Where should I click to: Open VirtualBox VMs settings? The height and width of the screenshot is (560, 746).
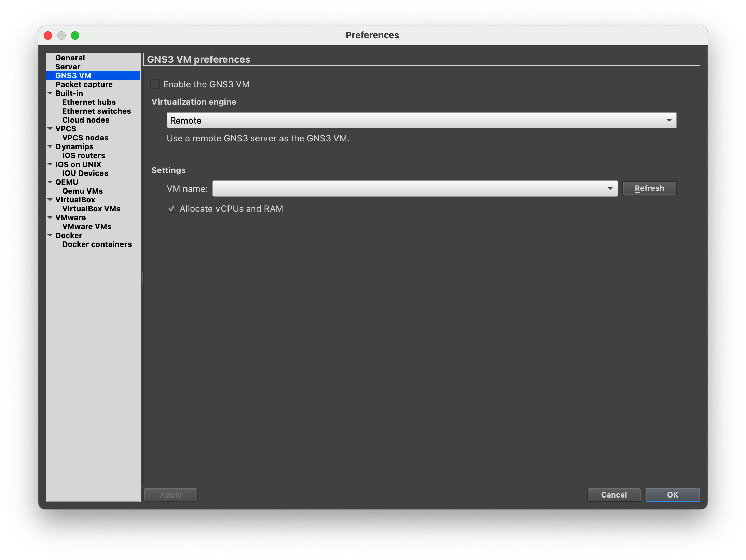[x=91, y=209]
